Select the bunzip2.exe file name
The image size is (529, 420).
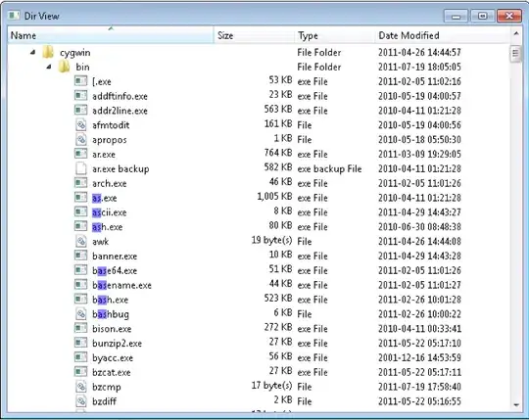point(117,343)
